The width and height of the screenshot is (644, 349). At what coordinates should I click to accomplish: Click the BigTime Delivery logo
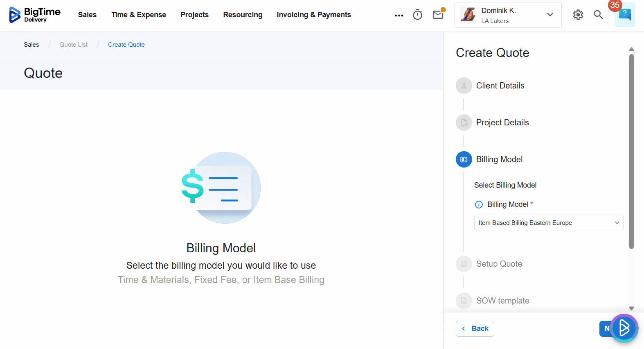pos(35,15)
